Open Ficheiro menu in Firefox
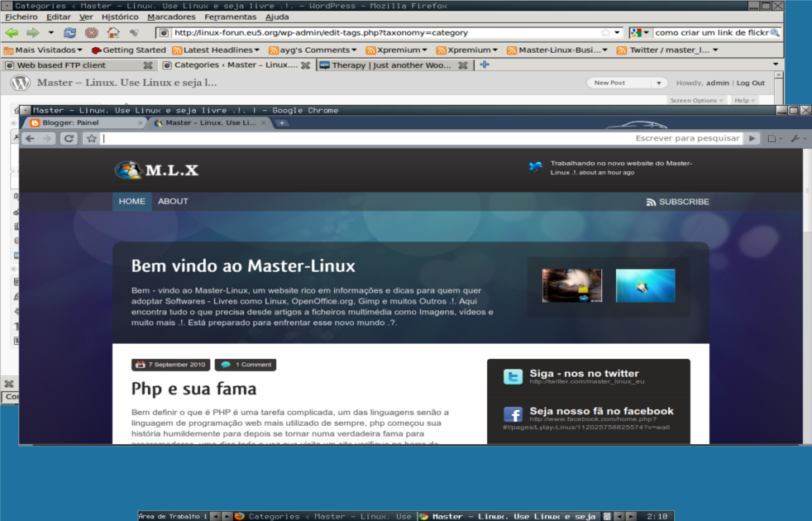Viewport: 812px width, 521px height. click(21, 17)
